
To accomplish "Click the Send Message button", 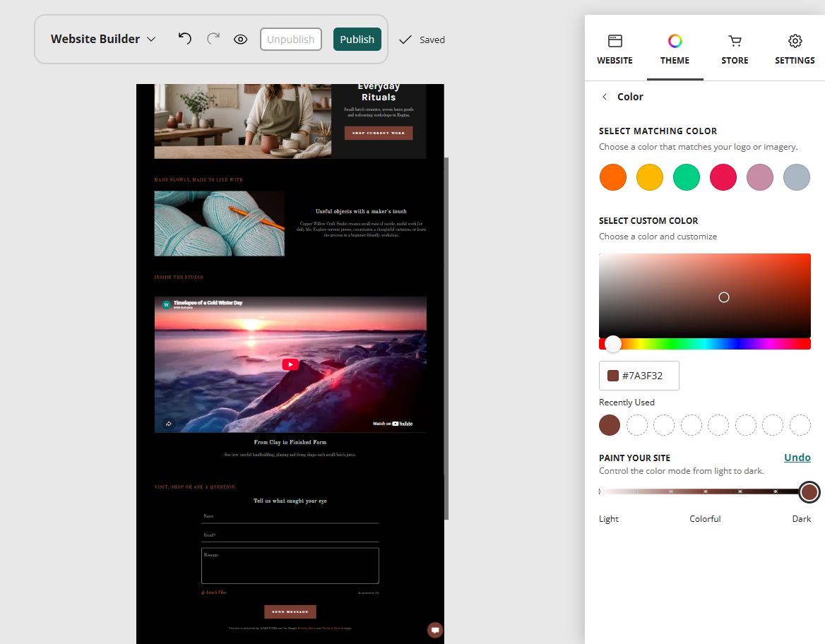I will [x=290, y=612].
